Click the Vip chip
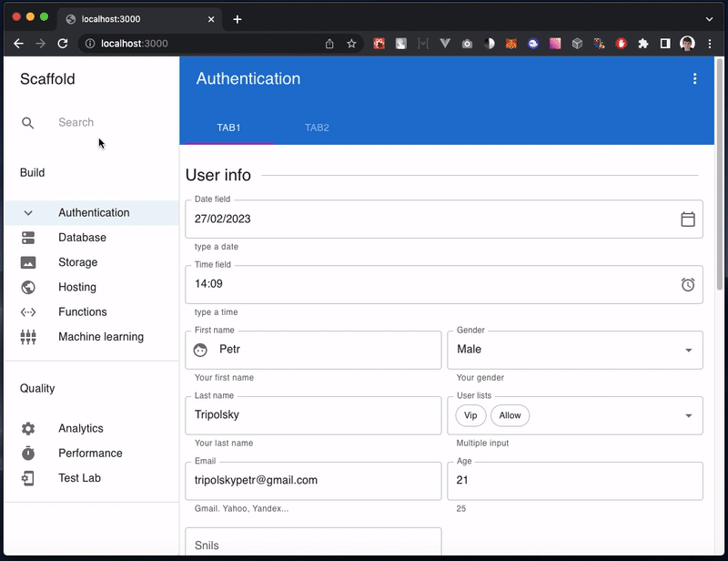 (x=470, y=415)
